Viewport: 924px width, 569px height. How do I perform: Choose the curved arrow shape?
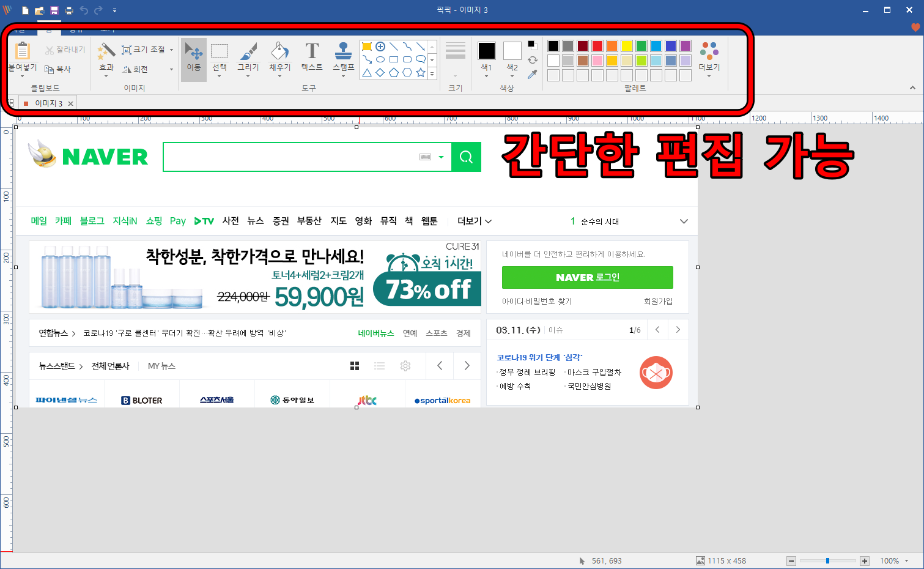tap(367, 59)
